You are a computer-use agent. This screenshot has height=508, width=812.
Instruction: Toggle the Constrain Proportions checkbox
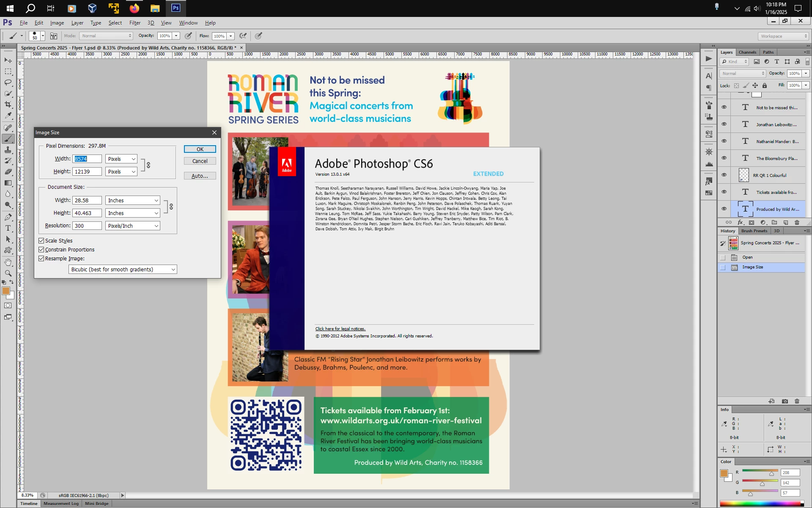click(41, 249)
